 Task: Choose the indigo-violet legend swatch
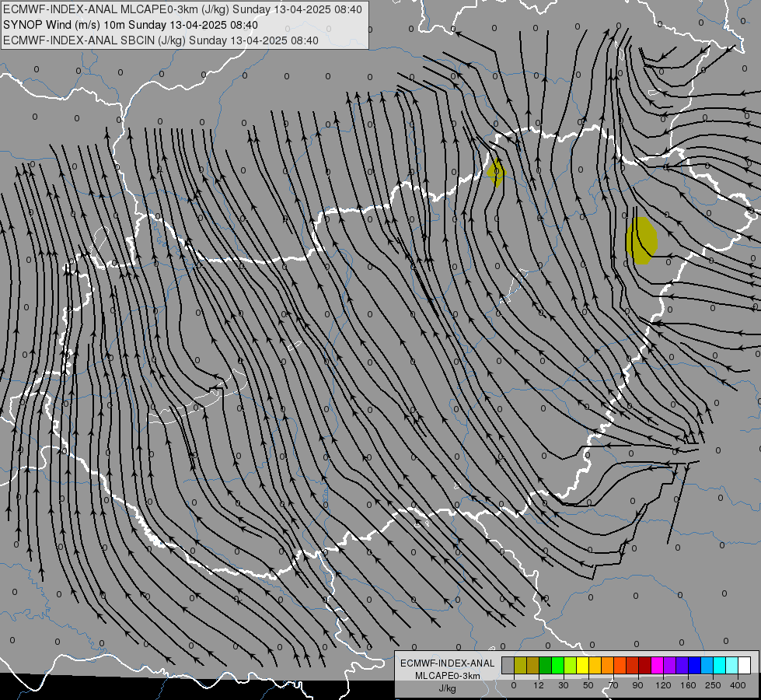[x=682, y=665]
